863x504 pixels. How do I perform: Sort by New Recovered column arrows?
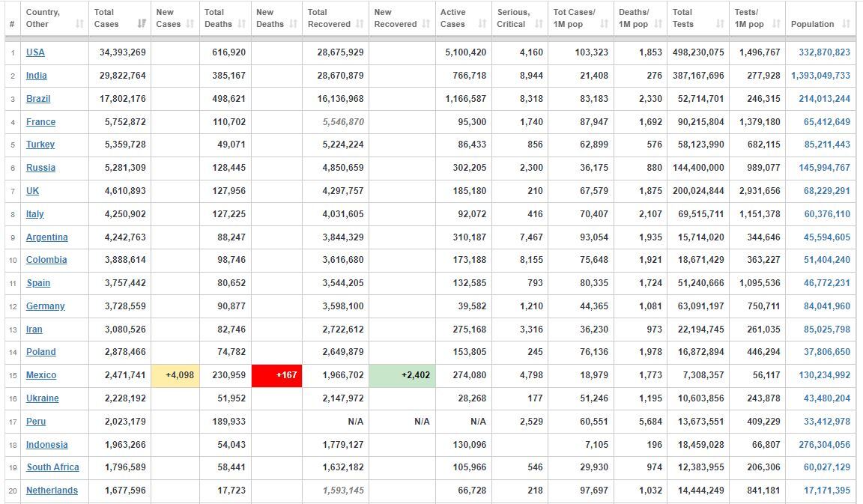[426, 24]
